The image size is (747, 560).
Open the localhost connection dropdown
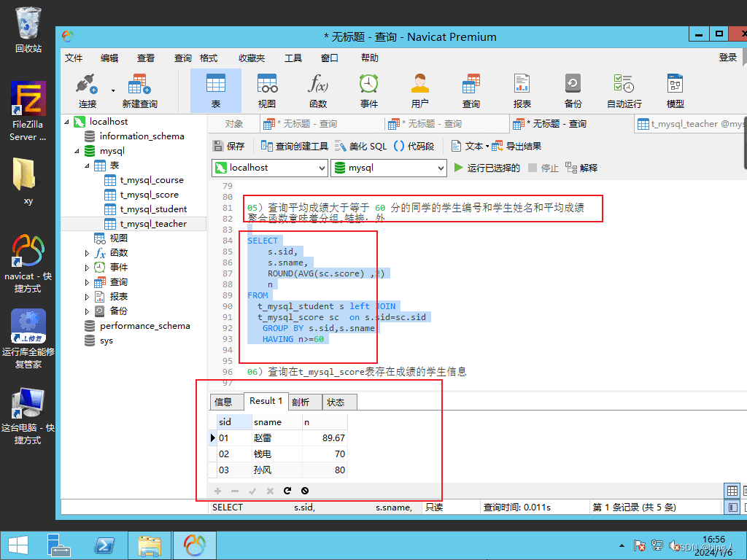point(270,168)
